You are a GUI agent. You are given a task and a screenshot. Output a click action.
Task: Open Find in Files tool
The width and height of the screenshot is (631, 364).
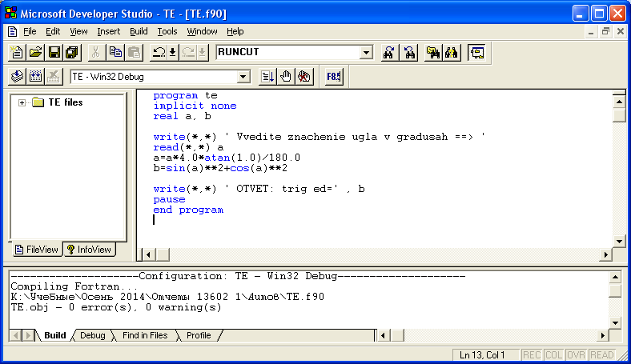[433, 52]
